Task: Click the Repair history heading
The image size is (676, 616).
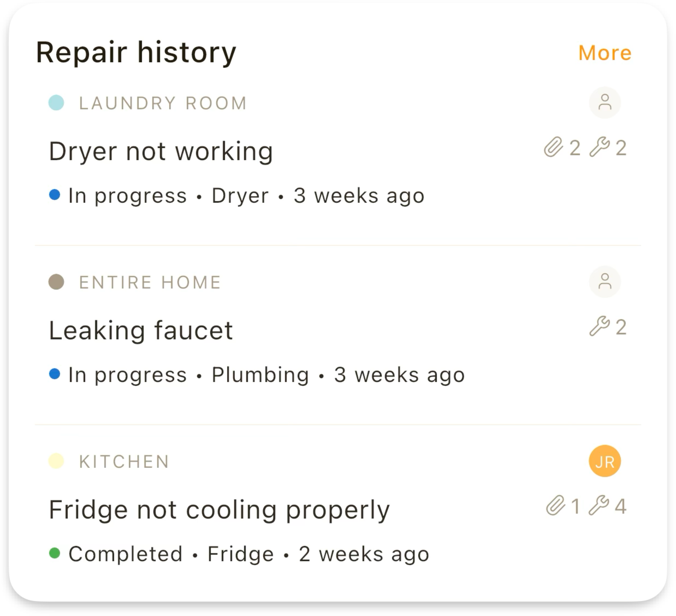Action: (x=136, y=52)
